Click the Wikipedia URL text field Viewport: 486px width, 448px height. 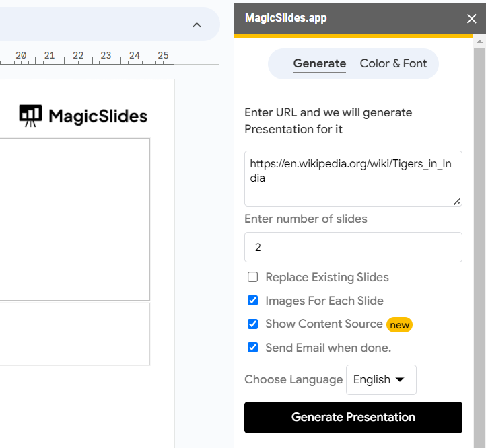click(352, 178)
